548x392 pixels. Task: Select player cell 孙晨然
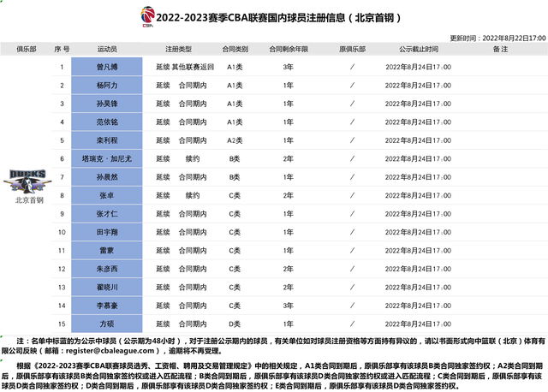coord(107,177)
